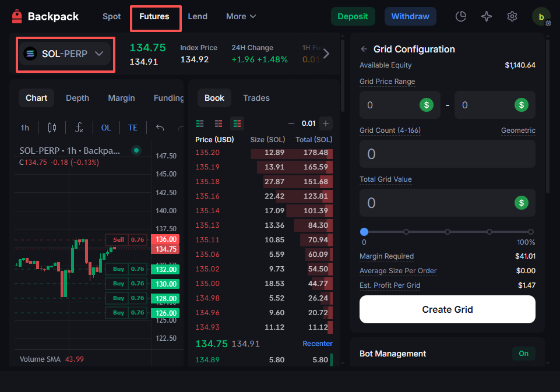Viewport: 560px width, 392px height.
Task: Switch to the Funding tab
Action: click(168, 98)
